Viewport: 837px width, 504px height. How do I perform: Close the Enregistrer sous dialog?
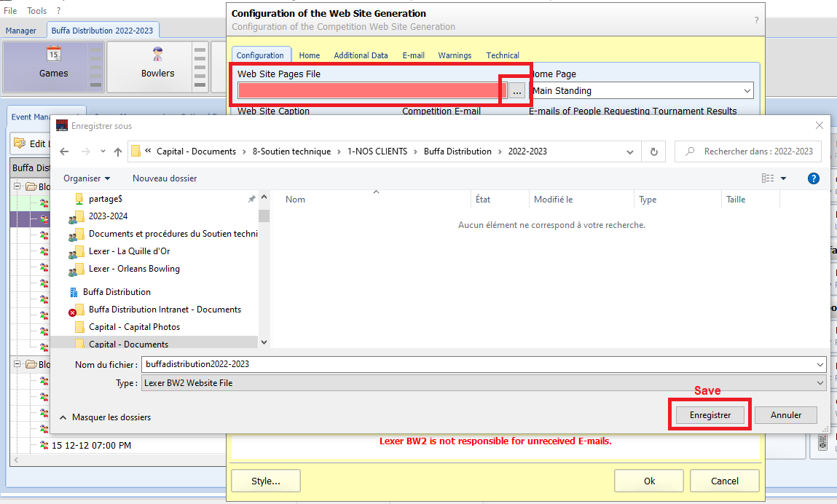[x=820, y=125]
